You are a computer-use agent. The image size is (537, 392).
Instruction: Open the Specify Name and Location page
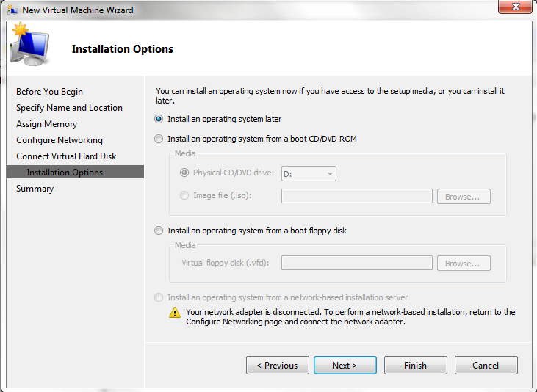coord(69,108)
